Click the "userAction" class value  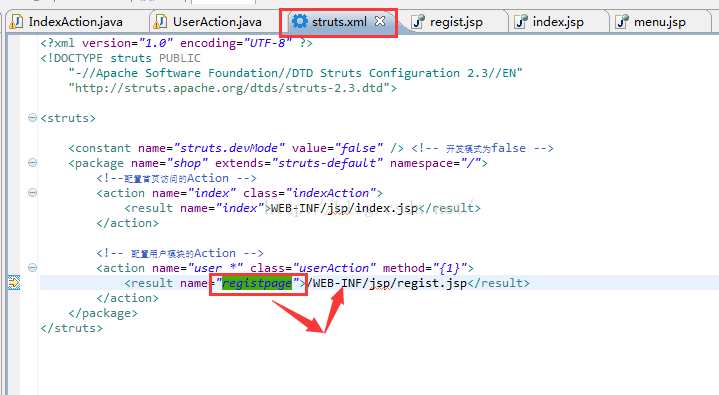(334, 268)
